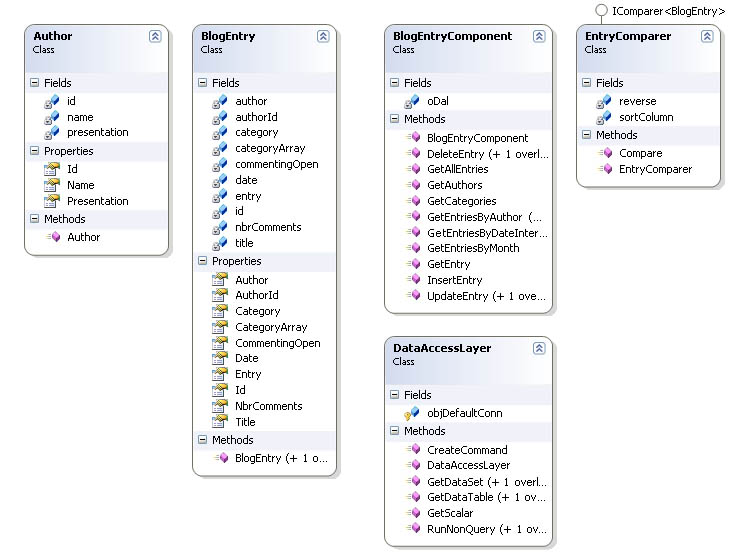
Task: Select the reverse field in EntryComparer
Action: [x=637, y=101]
